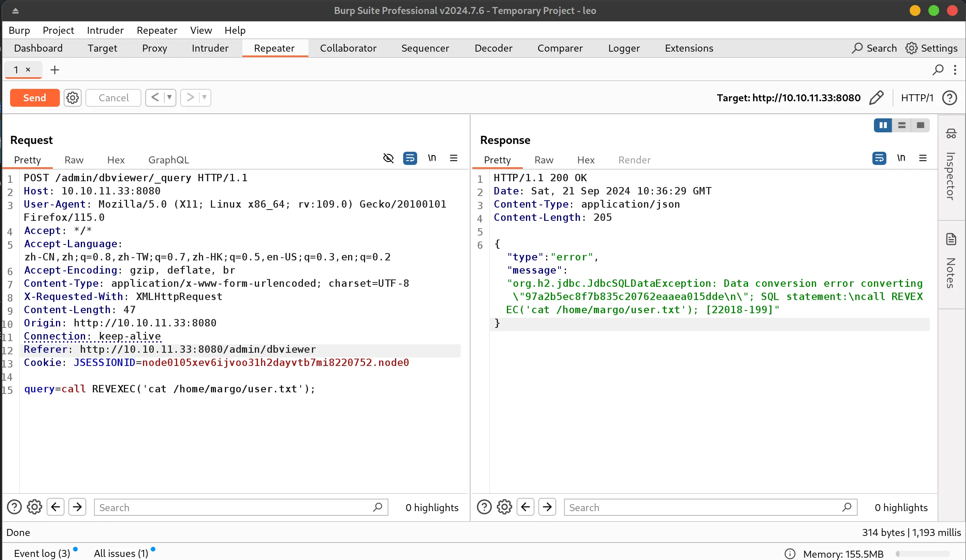This screenshot has width=966, height=560.
Task: Open response editor hamburger menu
Action: [x=923, y=158]
